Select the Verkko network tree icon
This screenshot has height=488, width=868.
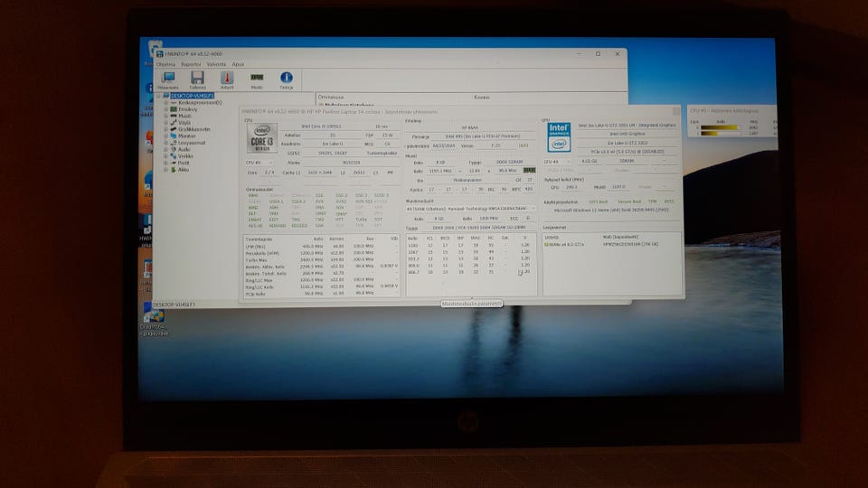click(x=174, y=156)
